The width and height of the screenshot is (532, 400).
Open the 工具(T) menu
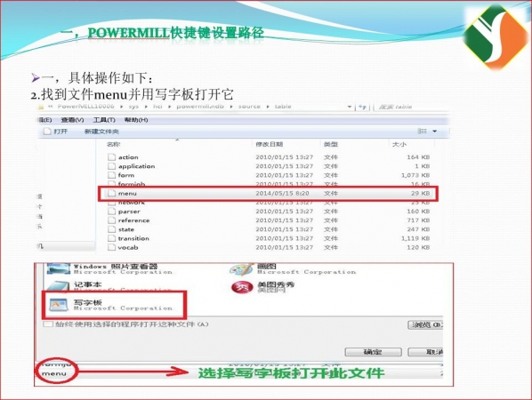104,120
